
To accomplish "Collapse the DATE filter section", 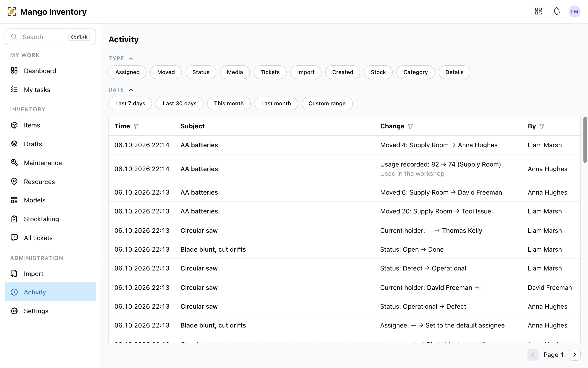I will click(131, 90).
